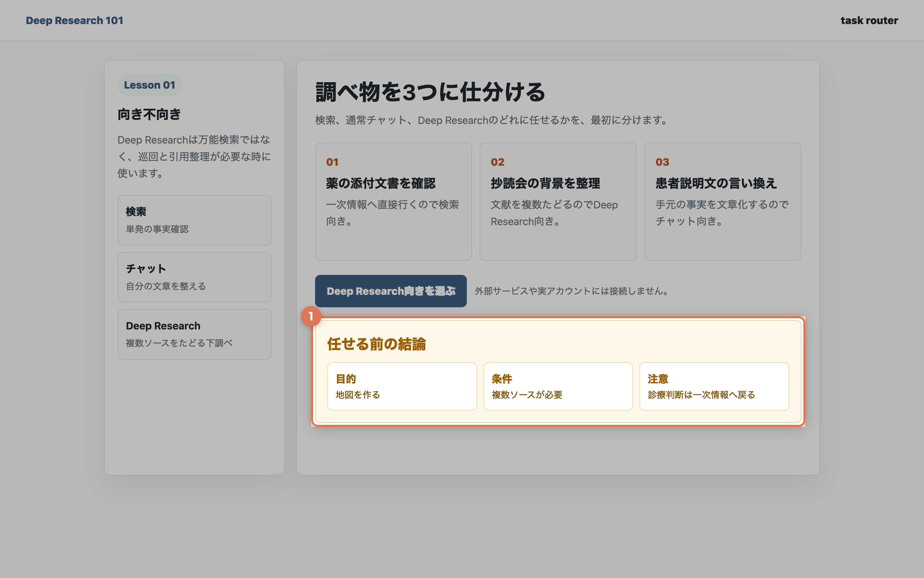Open the Deep Research sidebar card

click(x=194, y=334)
